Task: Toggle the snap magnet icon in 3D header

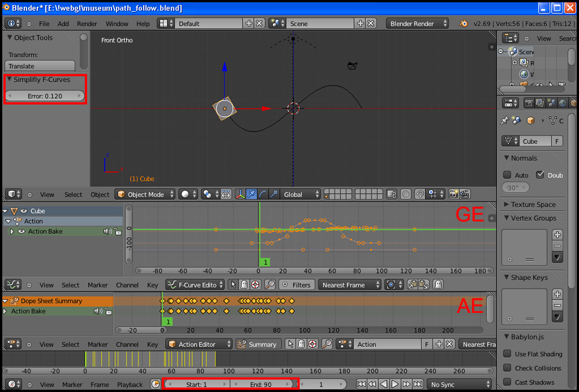Action: (420, 194)
